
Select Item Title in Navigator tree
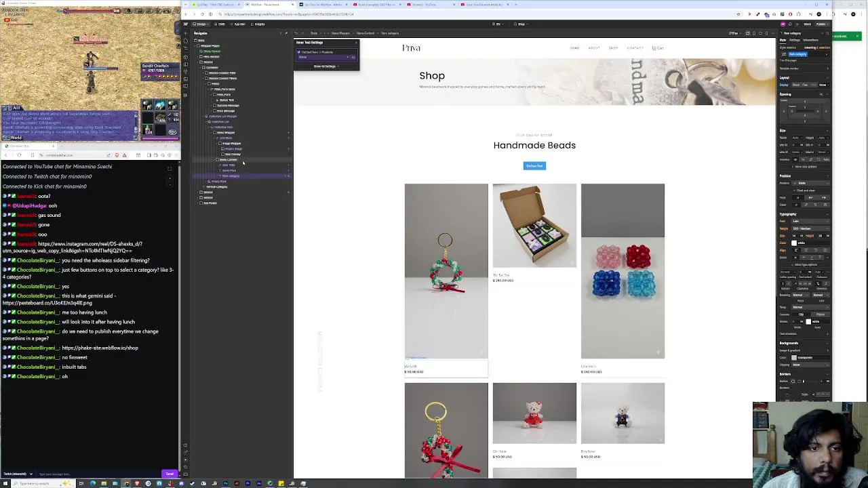(229, 165)
